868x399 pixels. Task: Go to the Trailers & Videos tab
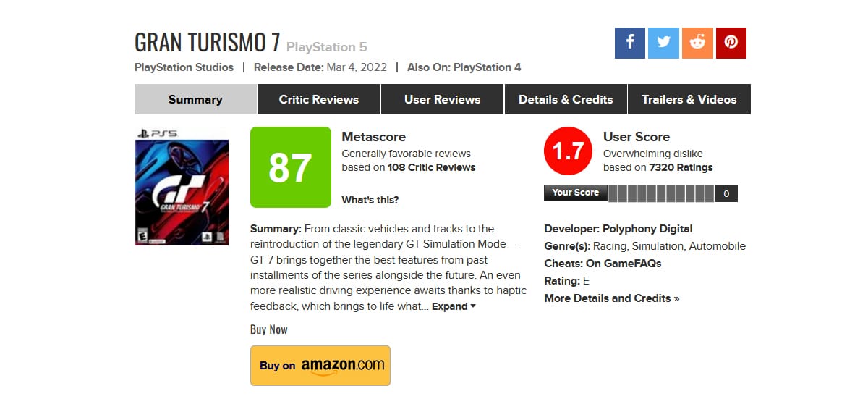pyautogui.click(x=689, y=99)
